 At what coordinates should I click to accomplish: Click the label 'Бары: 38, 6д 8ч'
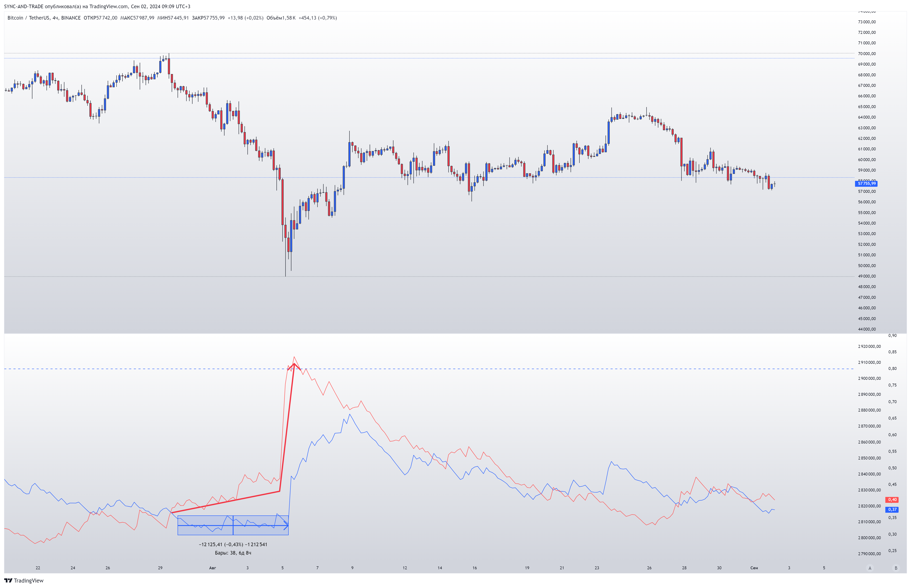233,553
